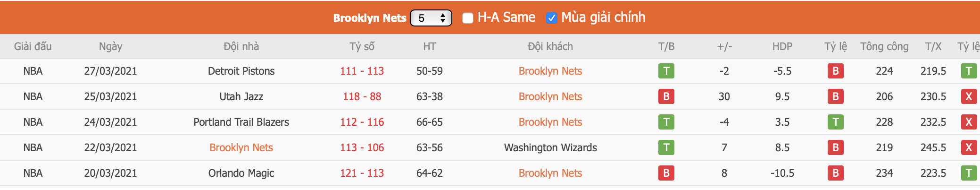Open the Brooklyn Nets match count dropdown
This screenshot has height=190, width=980.
[x=431, y=18]
